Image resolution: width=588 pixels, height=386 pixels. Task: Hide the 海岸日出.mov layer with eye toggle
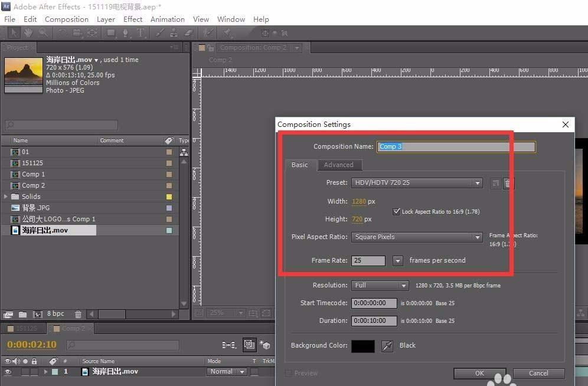point(8,372)
